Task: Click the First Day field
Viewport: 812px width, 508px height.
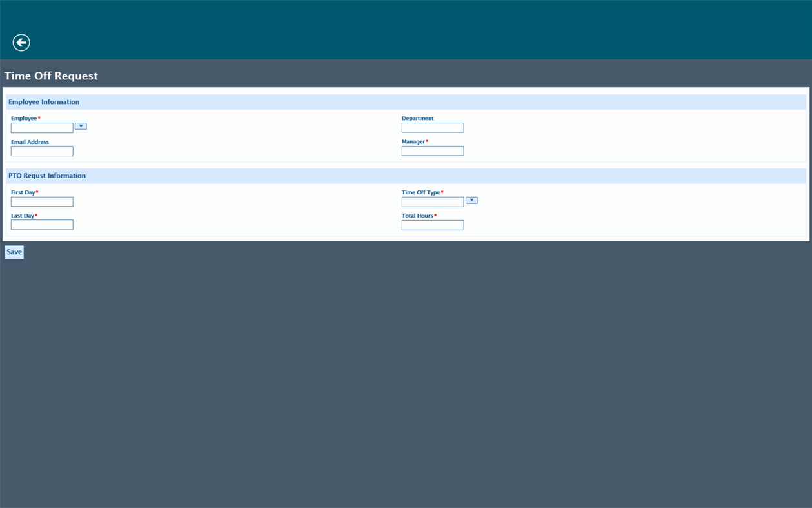Action: (41, 201)
